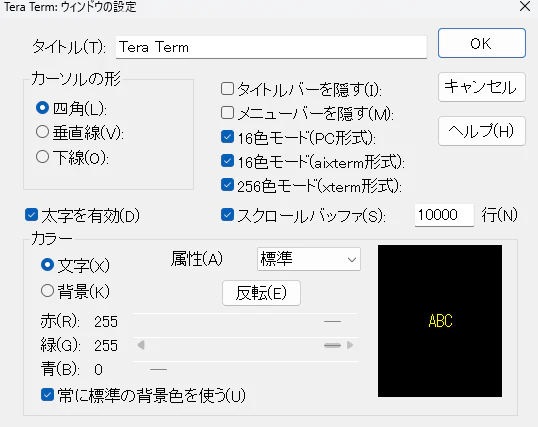Toggle 16色モード(aixterm形式) checkbox
The height and width of the screenshot is (427, 538).
227,161
